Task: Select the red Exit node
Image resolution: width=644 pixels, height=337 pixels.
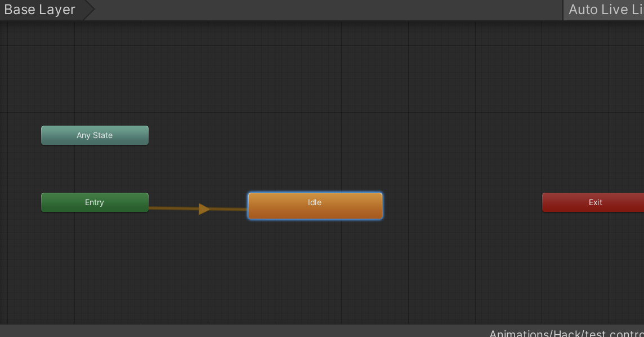Action: point(593,202)
